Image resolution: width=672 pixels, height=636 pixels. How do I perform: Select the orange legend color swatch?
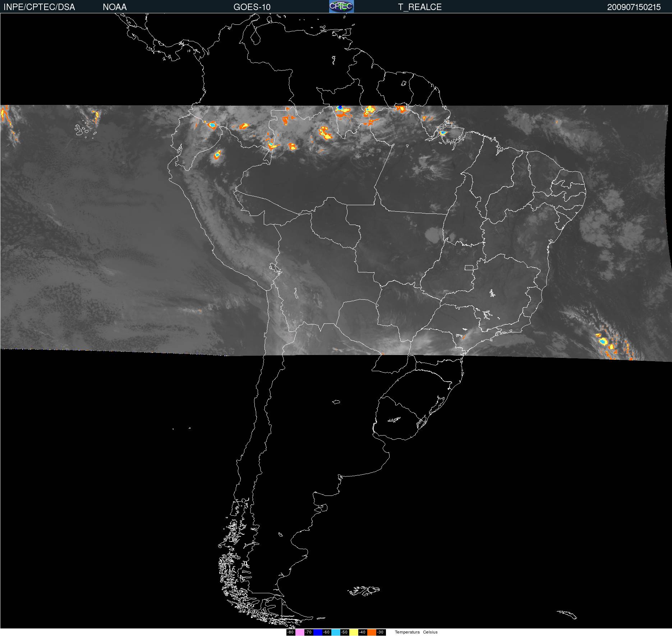point(372,632)
